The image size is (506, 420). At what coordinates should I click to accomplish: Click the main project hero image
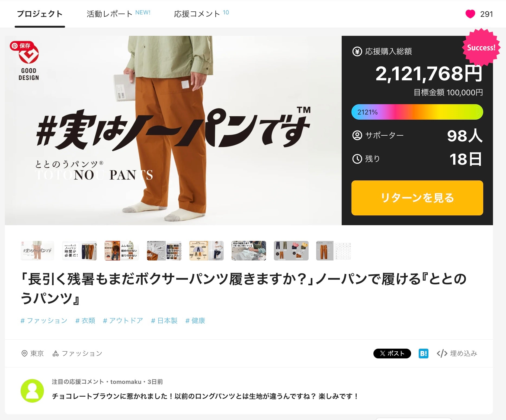173,131
